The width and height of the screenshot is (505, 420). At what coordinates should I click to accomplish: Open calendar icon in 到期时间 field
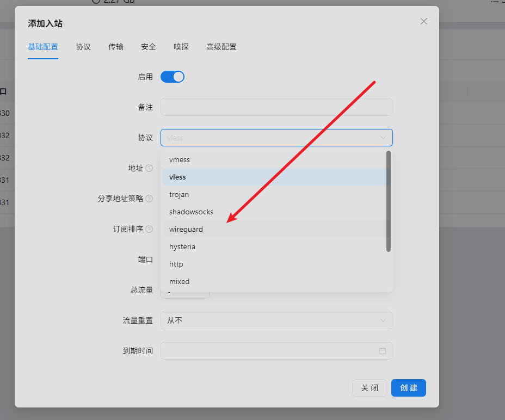pos(383,351)
